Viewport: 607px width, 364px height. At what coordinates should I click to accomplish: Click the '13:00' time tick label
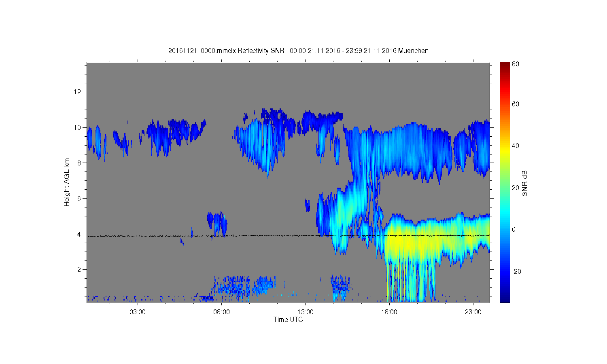click(x=306, y=312)
